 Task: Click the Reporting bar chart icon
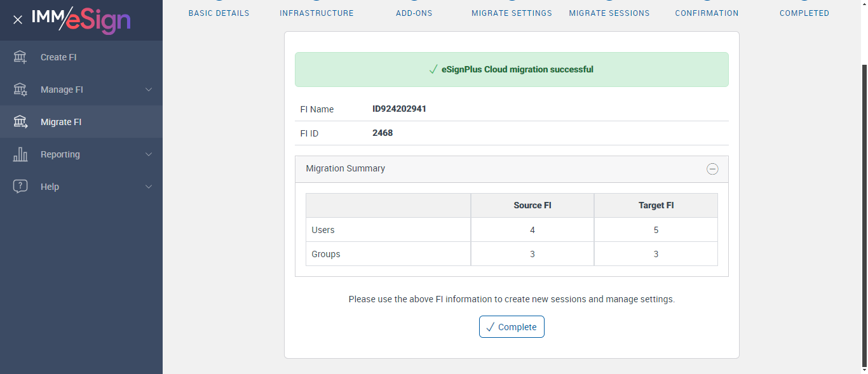pyautogui.click(x=20, y=154)
